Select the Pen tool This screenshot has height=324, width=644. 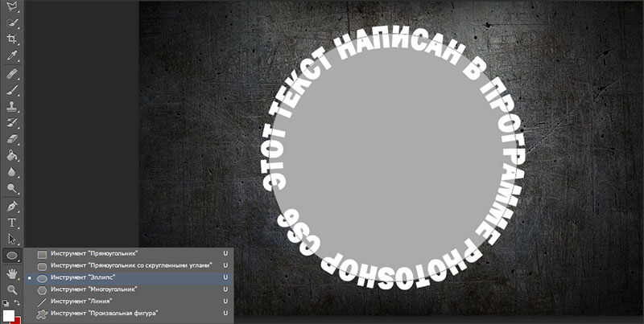pos(12,206)
